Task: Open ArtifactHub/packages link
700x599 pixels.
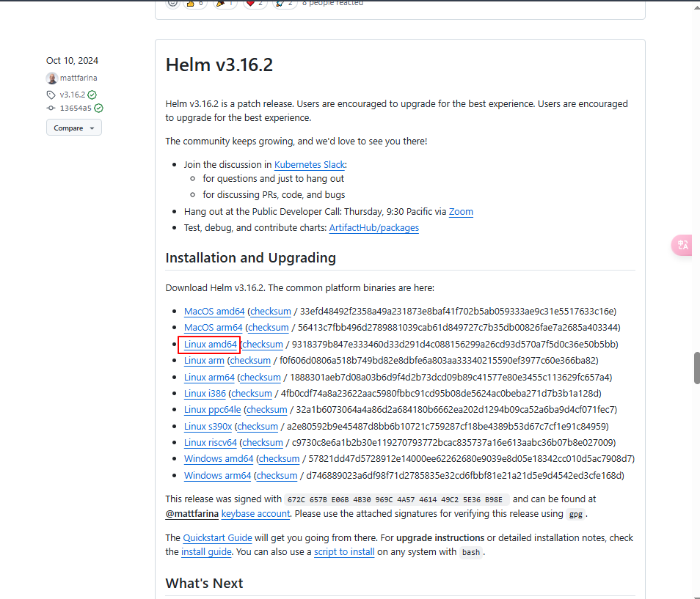Action: 373,228
